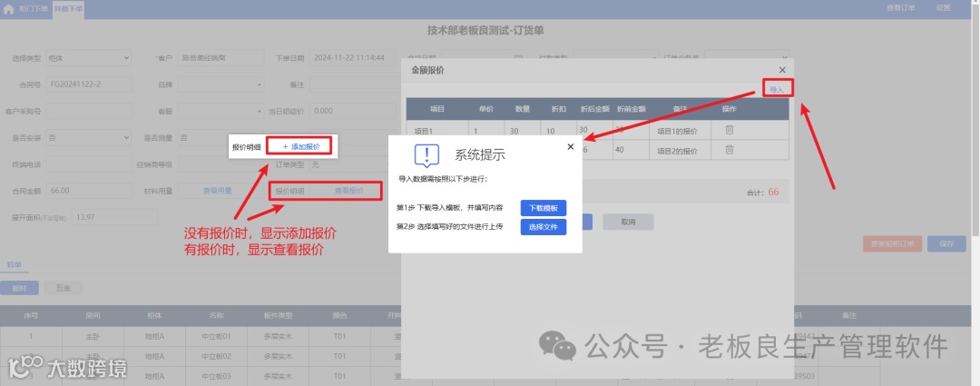Select the 五金 tab button
Screen dimensions: 980x386
pos(64,289)
